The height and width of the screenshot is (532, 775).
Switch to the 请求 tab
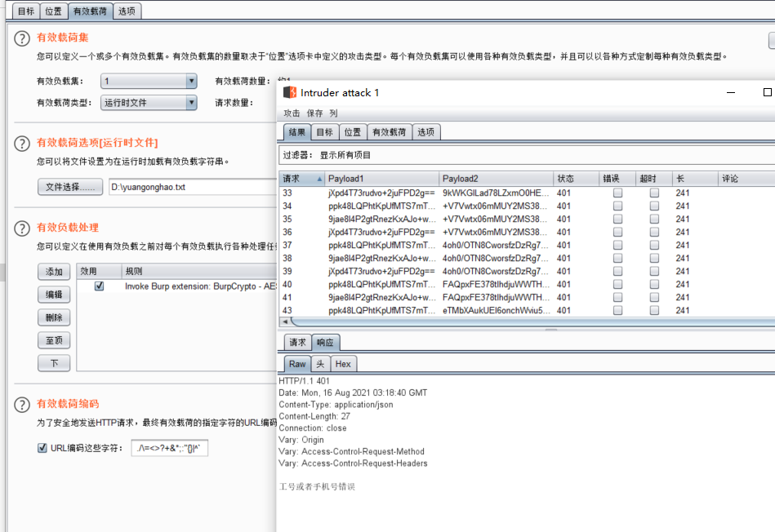point(297,343)
